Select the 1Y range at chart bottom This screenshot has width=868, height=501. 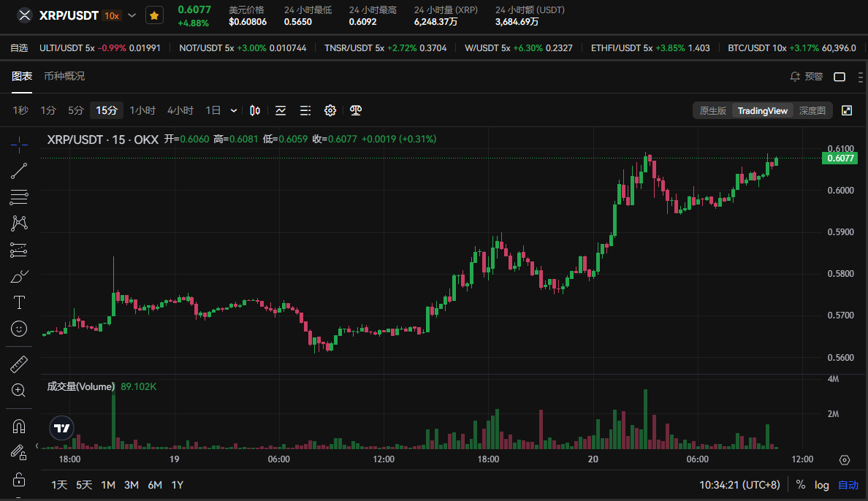[178, 484]
